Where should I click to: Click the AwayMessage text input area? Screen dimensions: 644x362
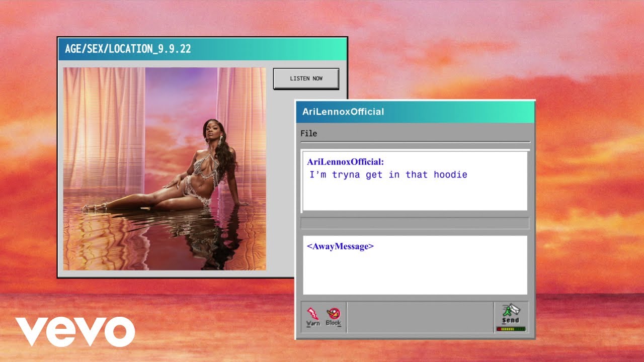pyautogui.click(x=415, y=265)
